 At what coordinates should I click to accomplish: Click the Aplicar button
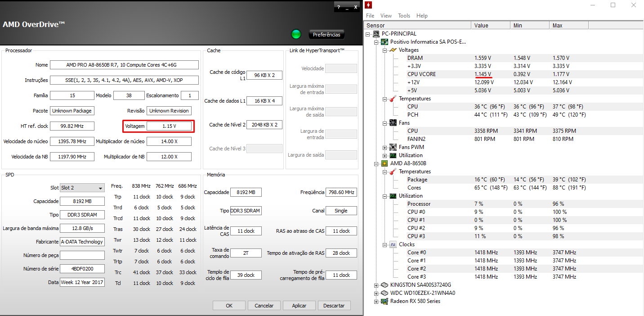tap(299, 306)
